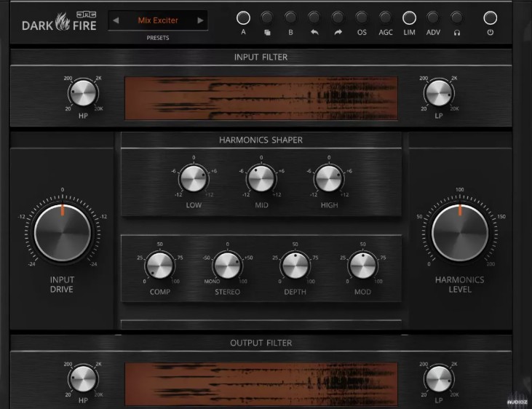
Task: Toggle headphones harmonics solo button
Action: pyautogui.click(x=457, y=18)
